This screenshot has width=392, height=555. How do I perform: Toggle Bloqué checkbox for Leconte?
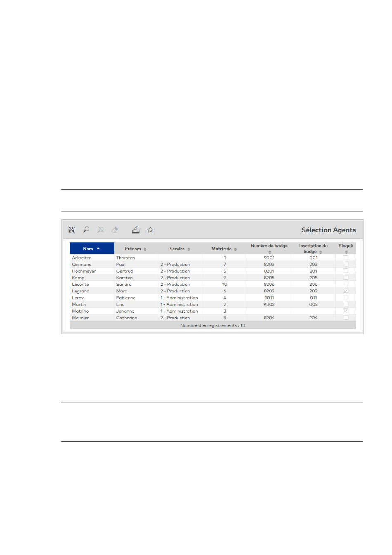[x=346, y=284]
